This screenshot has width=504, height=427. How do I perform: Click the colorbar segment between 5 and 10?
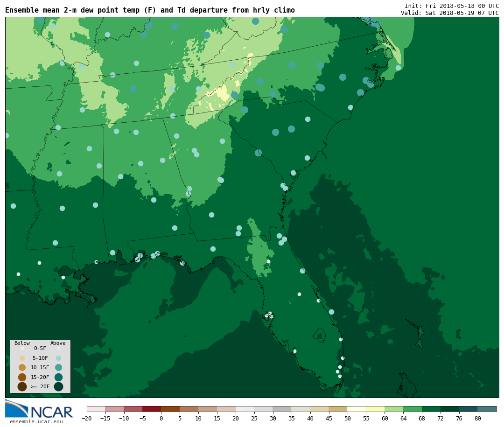[x=189, y=409]
